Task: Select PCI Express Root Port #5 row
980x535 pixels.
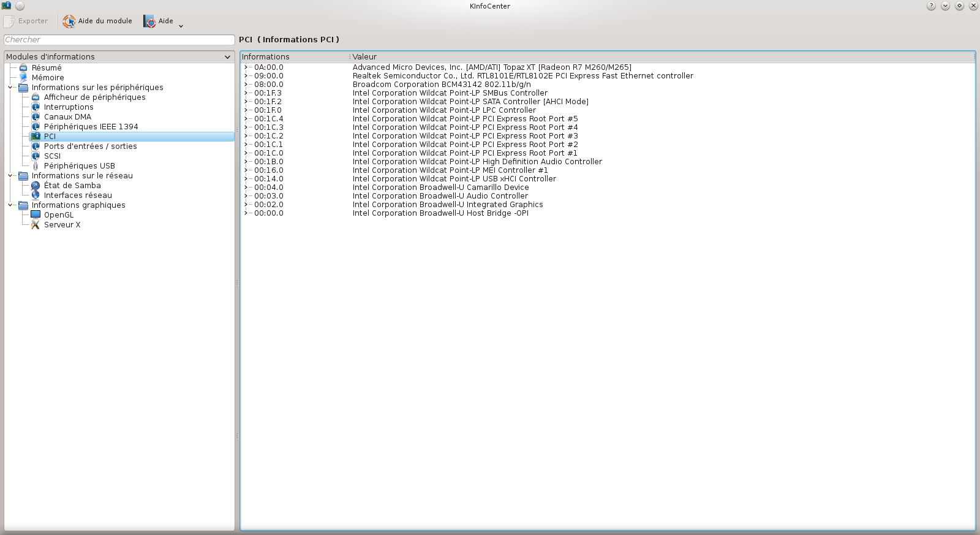Action: click(466, 119)
